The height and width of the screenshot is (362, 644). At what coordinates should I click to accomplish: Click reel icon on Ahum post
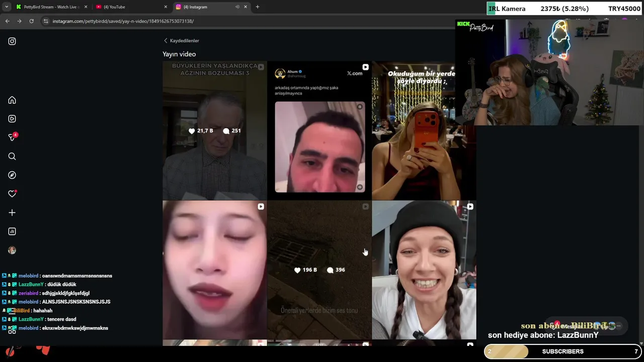click(365, 67)
